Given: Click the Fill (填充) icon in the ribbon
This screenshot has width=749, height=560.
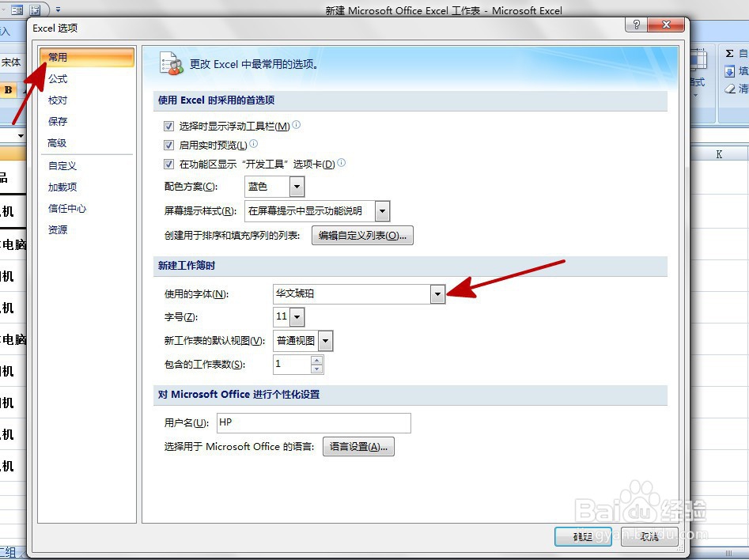Looking at the screenshot, I should [x=730, y=70].
